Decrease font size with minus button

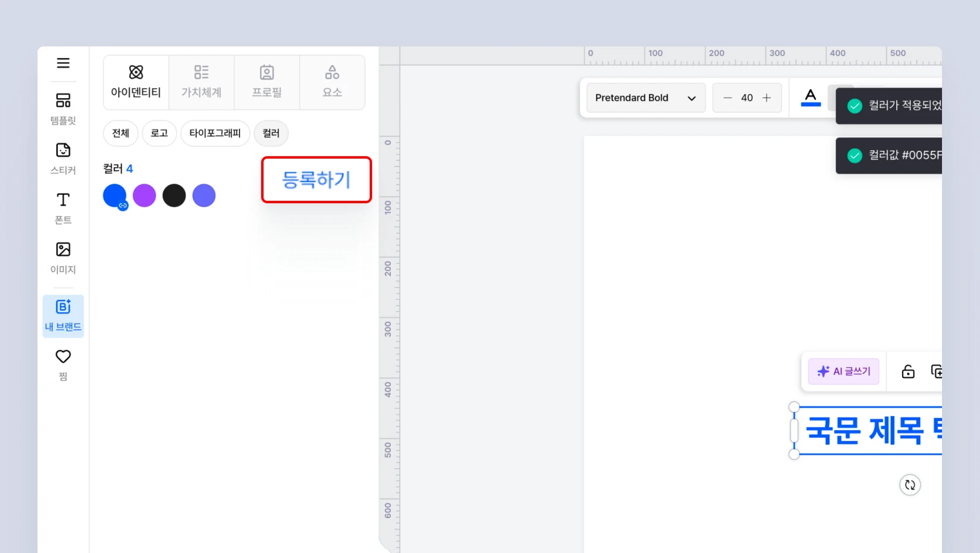pyautogui.click(x=727, y=98)
